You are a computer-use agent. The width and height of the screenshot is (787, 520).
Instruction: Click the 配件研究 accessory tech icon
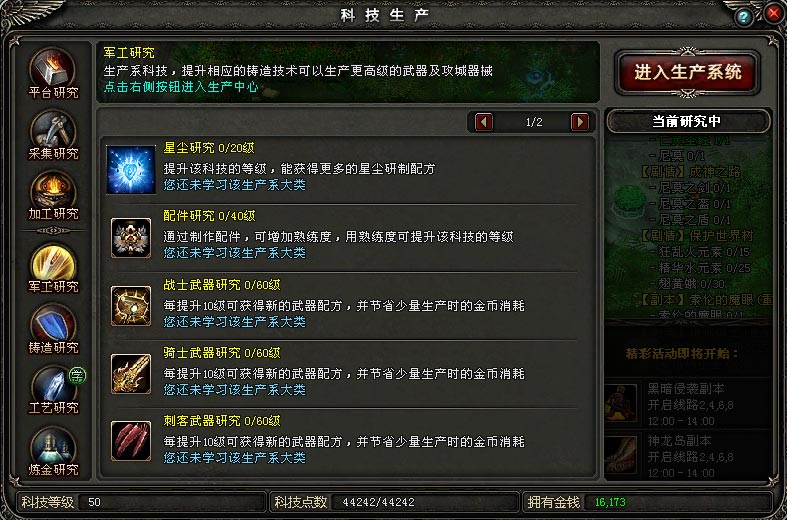[x=131, y=238]
